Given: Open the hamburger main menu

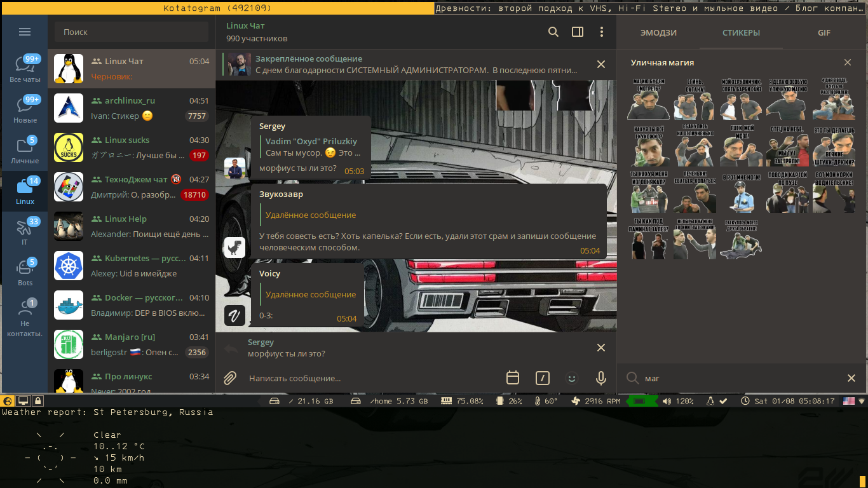Looking at the screenshot, I should point(25,32).
